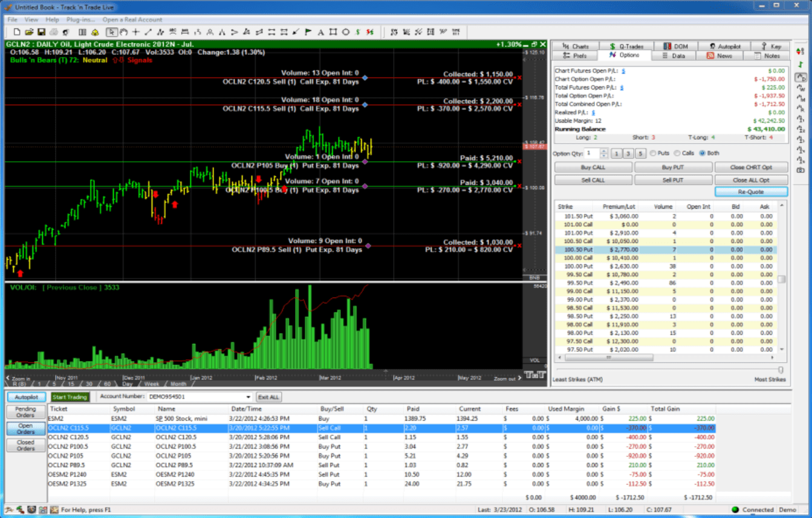Click the Open folder toolbar icon
The image size is (812, 518).
point(28,32)
